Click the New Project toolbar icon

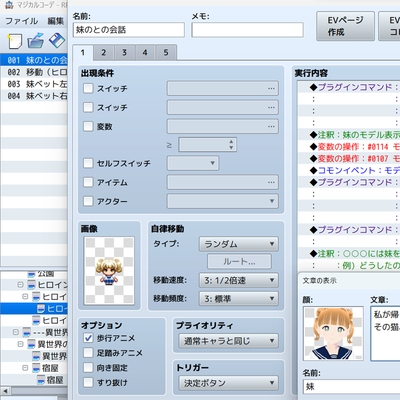point(14,41)
